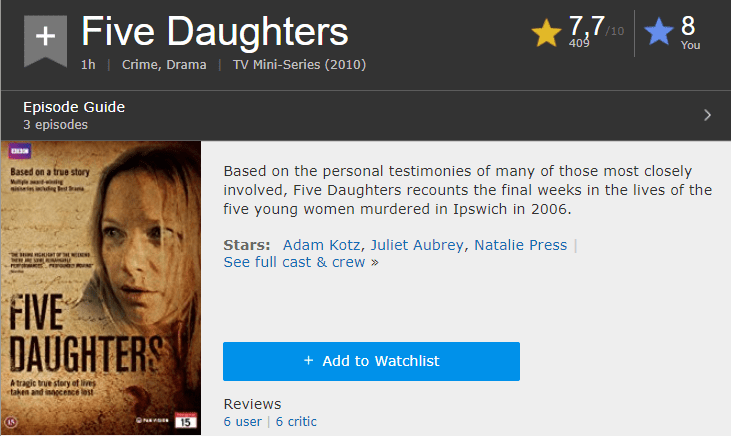The width and height of the screenshot is (731, 436).
Task: Click the 409 ratings count
Action: click(x=579, y=43)
